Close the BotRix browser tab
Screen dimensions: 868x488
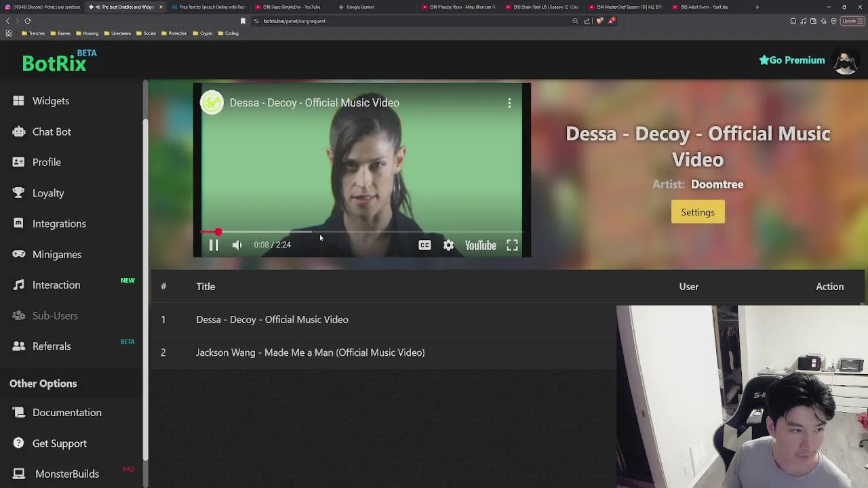161,7
